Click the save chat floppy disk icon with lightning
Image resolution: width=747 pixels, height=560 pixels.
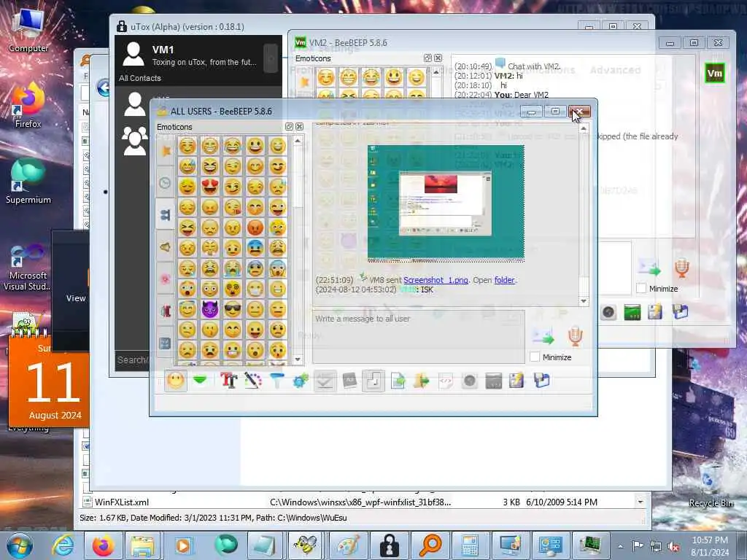[x=516, y=381]
